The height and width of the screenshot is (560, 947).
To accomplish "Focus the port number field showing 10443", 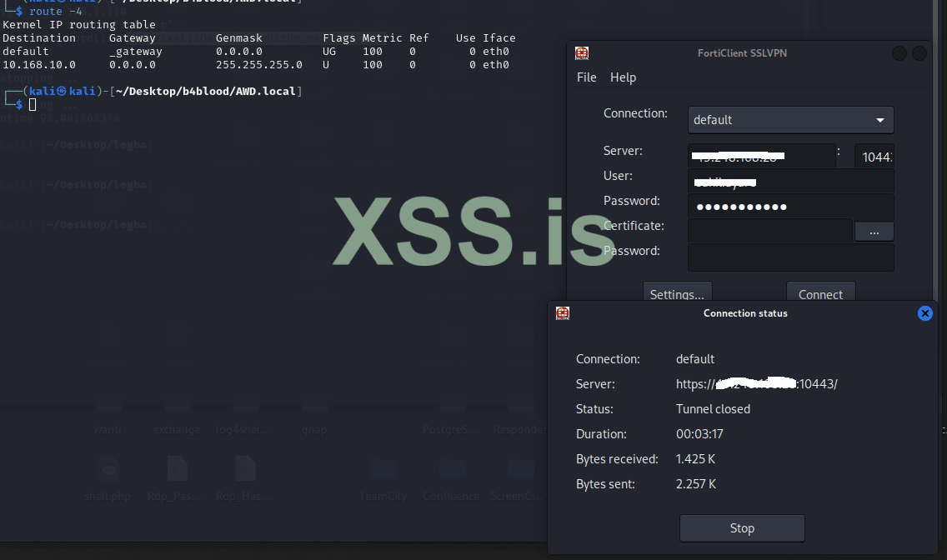I will click(x=874, y=156).
